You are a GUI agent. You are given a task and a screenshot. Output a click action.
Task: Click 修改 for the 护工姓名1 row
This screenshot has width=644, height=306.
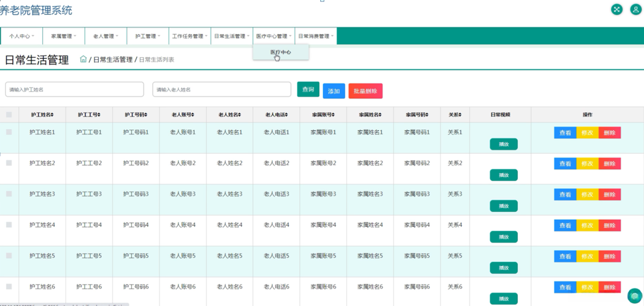pyautogui.click(x=587, y=132)
